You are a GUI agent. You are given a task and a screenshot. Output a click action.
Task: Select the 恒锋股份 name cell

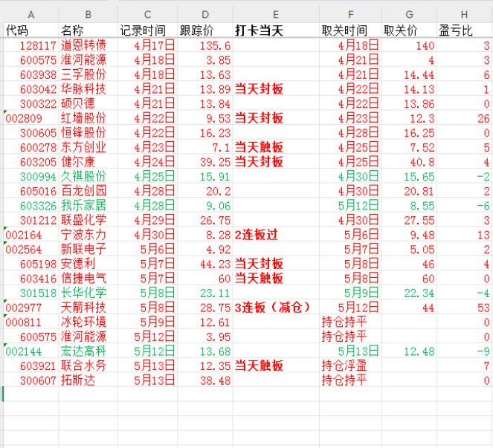88,132
